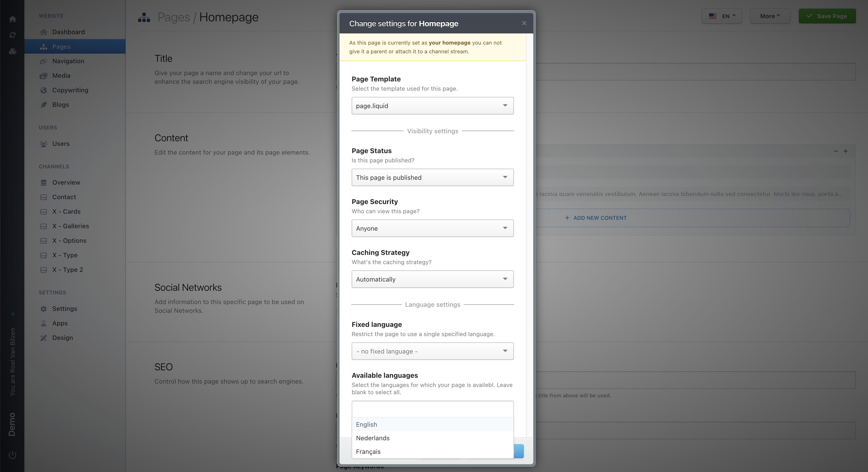This screenshot has width=868, height=472.
Task: Select Nederlands from the available languages list
Action: pos(373,438)
